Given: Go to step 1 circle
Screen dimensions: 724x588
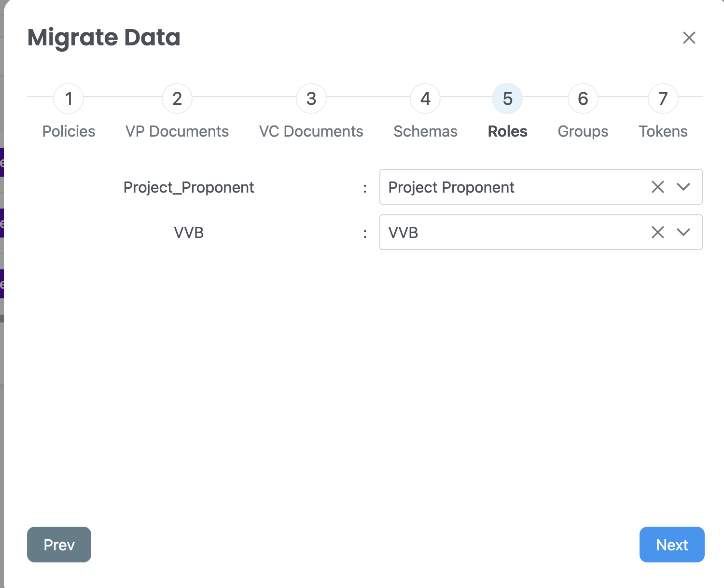Looking at the screenshot, I should pyautogui.click(x=69, y=98).
